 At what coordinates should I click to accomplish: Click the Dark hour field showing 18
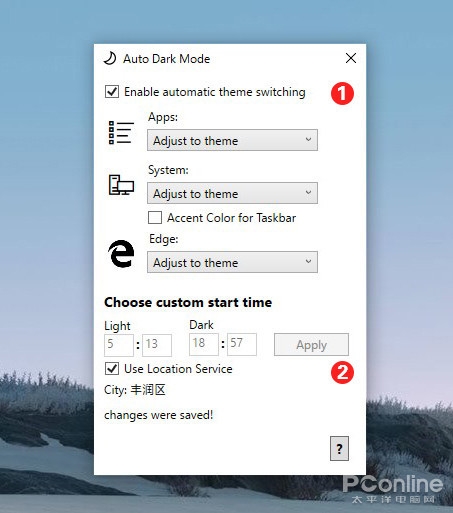click(204, 344)
